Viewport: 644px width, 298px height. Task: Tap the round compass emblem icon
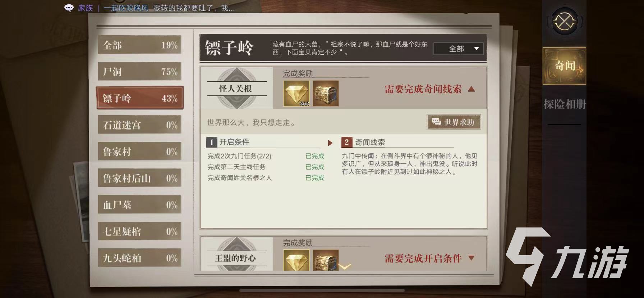click(565, 22)
